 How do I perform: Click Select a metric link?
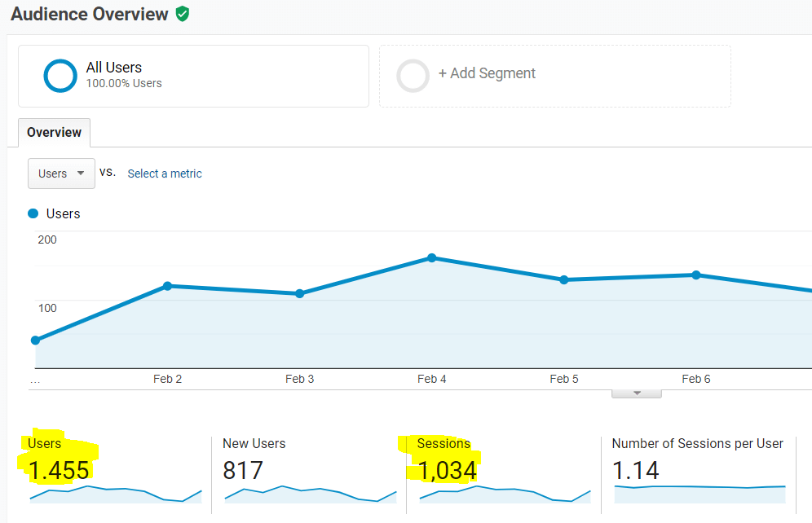[x=165, y=174]
